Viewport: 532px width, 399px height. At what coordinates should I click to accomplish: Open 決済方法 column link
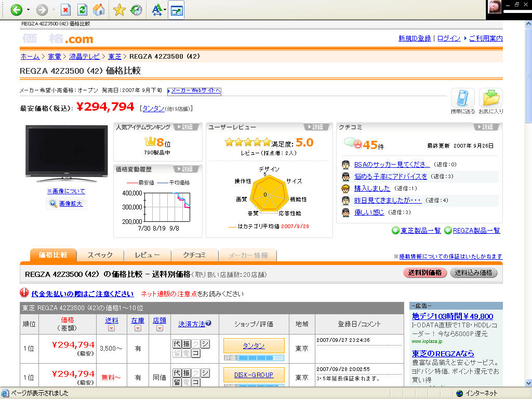[x=192, y=324]
